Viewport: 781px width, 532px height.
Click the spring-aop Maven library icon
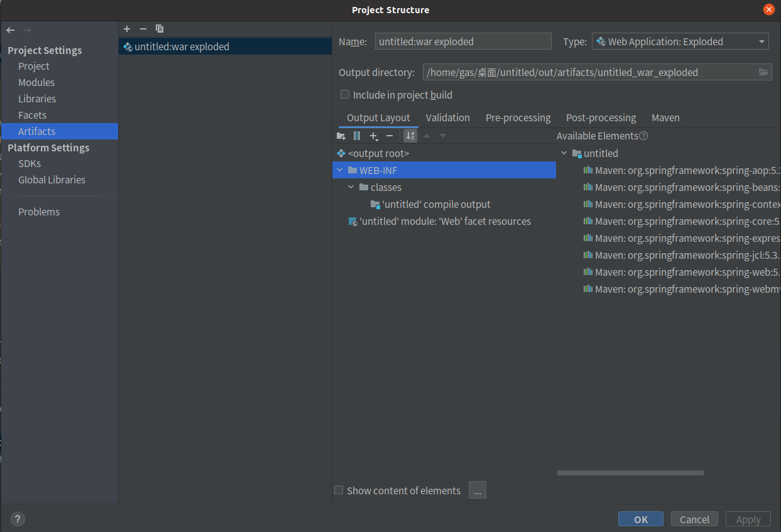(588, 170)
